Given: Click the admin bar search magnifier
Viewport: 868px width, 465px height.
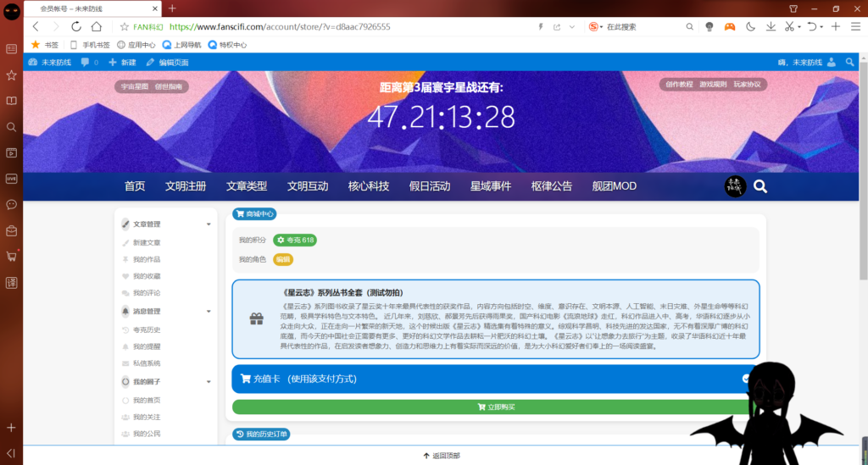Looking at the screenshot, I should pos(849,63).
